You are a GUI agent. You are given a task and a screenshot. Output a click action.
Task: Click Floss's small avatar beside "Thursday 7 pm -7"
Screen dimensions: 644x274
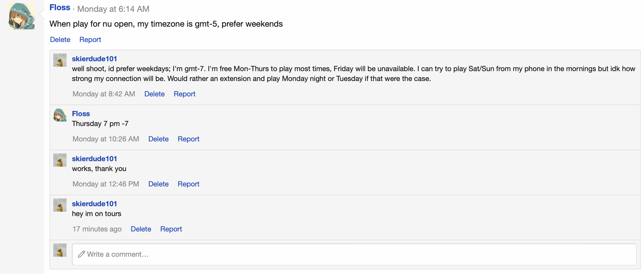click(x=60, y=115)
